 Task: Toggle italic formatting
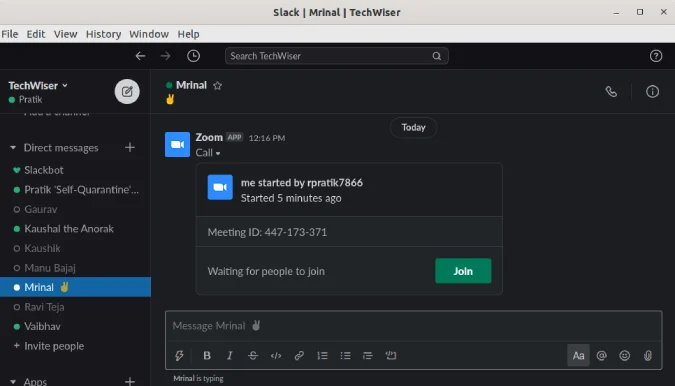click(230, 355)
